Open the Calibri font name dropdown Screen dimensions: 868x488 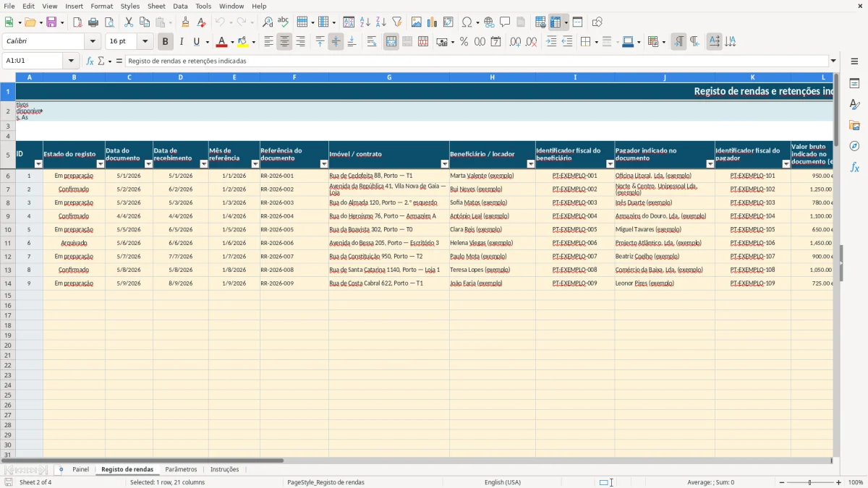[93, 42]
